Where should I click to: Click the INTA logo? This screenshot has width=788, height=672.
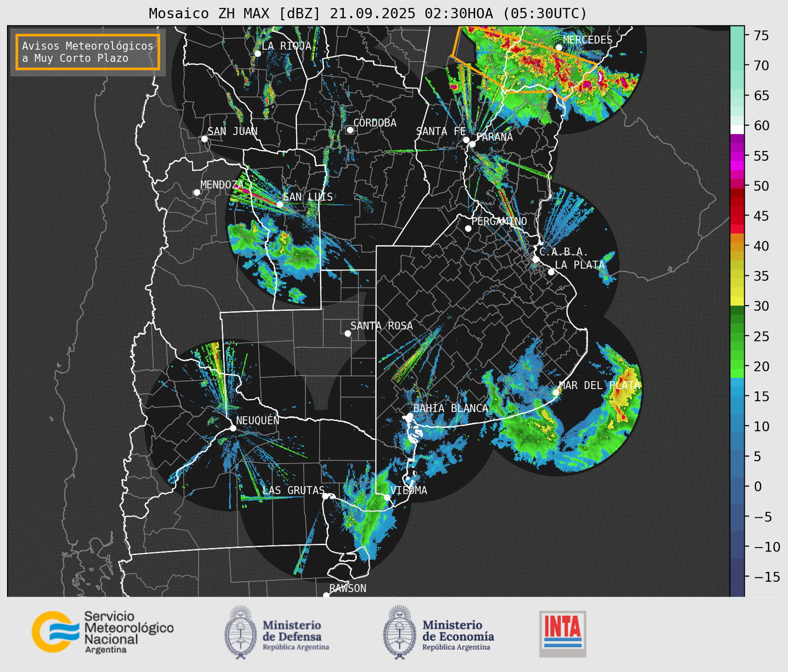(562, 634)
